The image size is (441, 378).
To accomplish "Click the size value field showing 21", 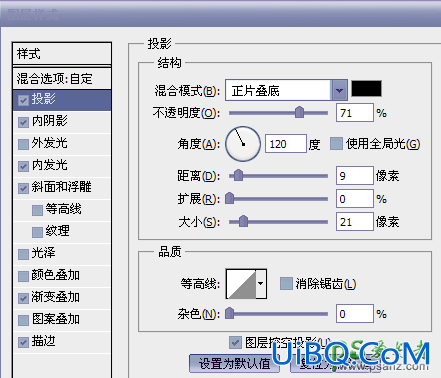I will (x=355, y=221).
